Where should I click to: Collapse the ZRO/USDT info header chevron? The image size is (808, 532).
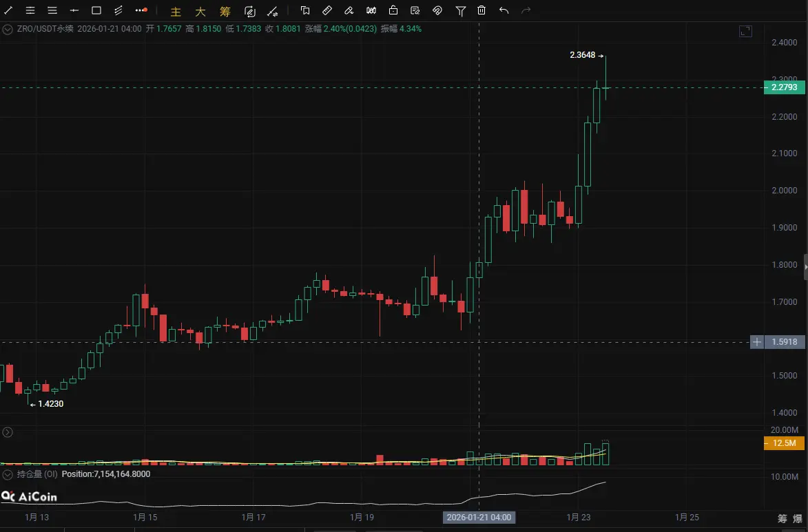coord(7,30)
